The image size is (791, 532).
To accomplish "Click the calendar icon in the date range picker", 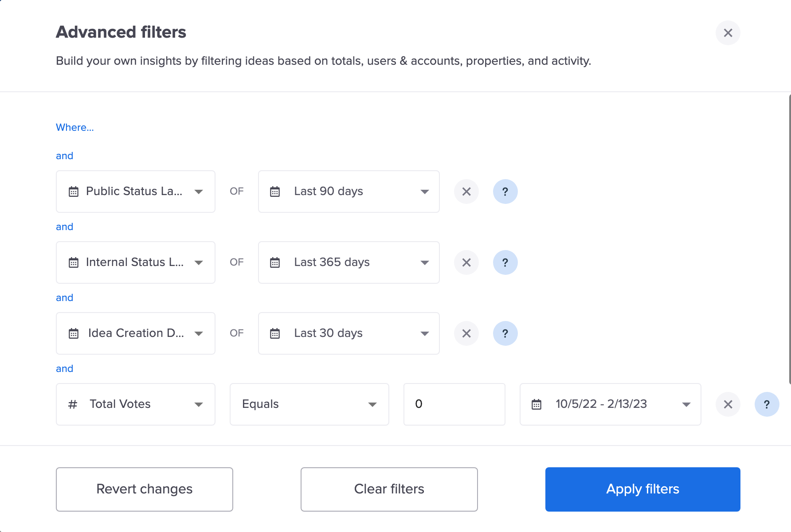I will [536, 404].
